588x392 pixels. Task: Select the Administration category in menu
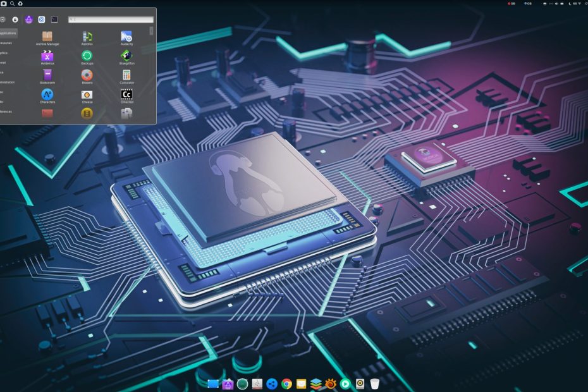coord(8,82)
